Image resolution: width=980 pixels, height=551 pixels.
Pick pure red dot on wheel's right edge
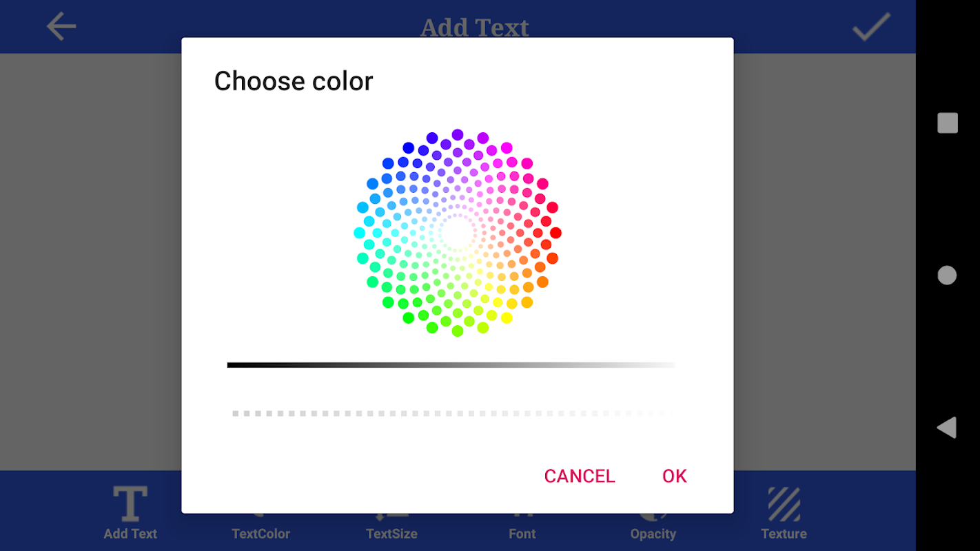pos(555,233)
